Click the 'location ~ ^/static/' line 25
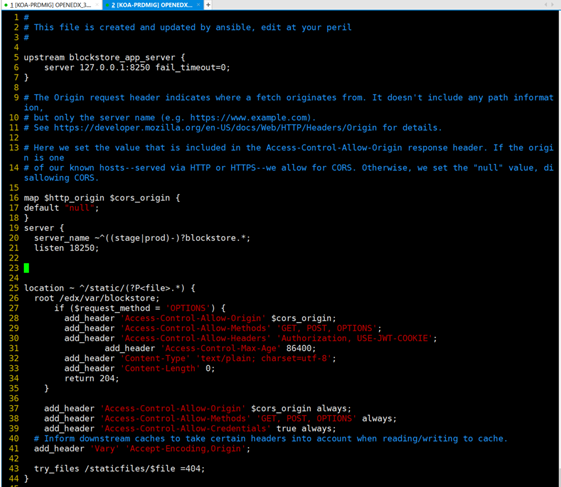Image resolution: width=561 pixels, height=487 pixels. (109, 288)
